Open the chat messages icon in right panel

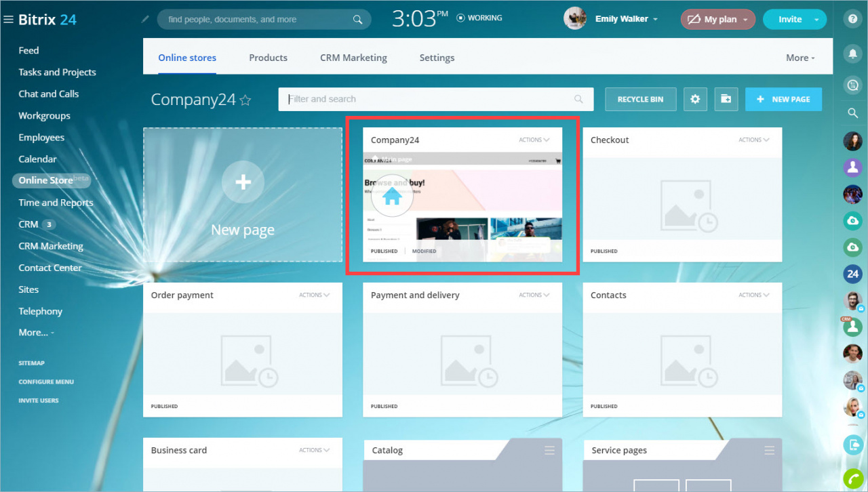[853, 85]
